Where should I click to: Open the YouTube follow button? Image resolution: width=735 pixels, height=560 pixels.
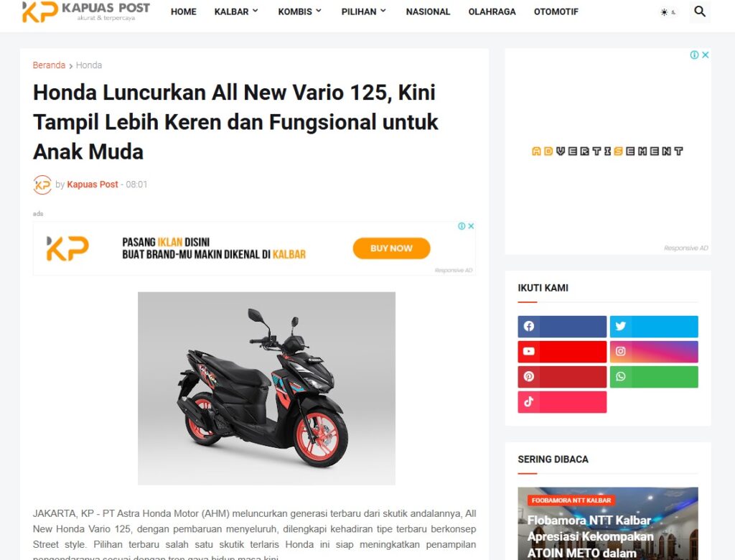[x=562, y=352]
